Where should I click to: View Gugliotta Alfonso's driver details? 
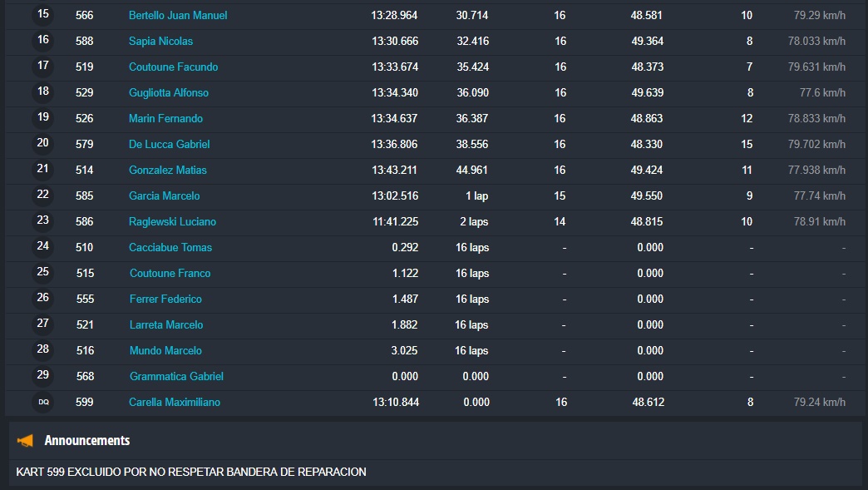click(169, 93)
